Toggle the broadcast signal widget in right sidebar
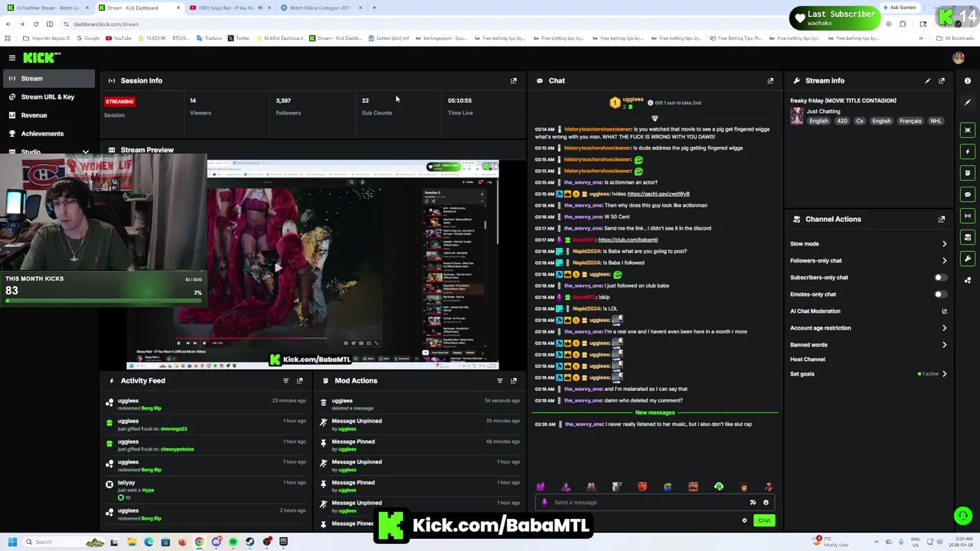The width and height of the screenshot is (980, 551). pos(968,216)
